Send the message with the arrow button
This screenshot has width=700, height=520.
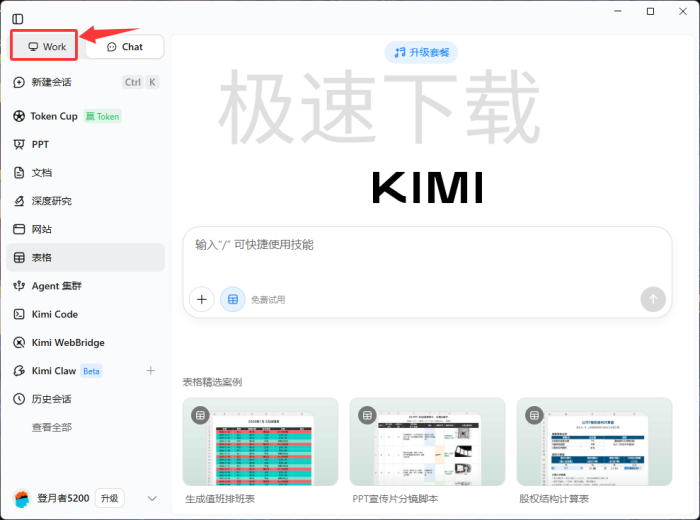[x=653, y=299]
